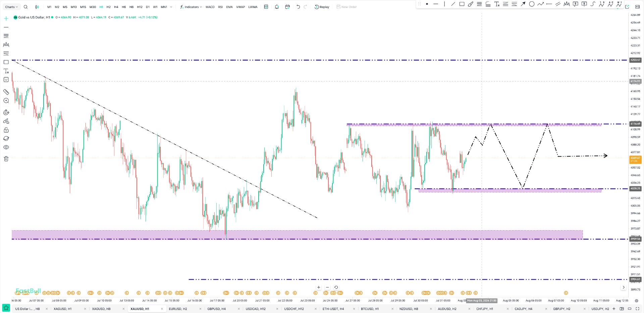Click the 4116.49 price level label
Viewport: 644px width, 313px height.
tap(635, 124)
